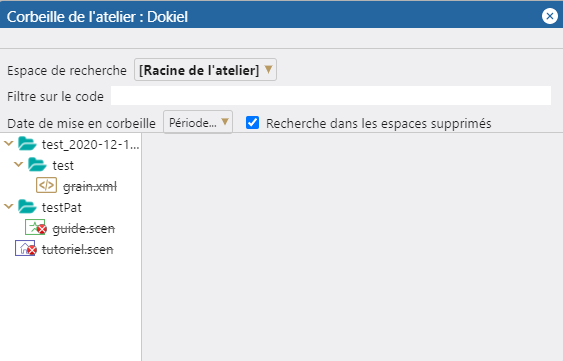The height and width of the screenshot is (361, 563).
Task: Collapse the test_2020-12-1... folder node
Action: click(9, 144)
